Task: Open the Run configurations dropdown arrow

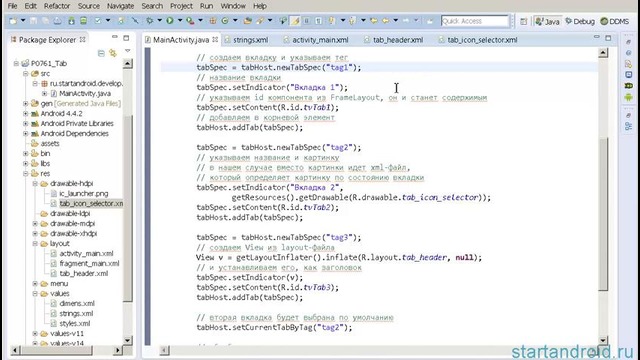Action: pos(180,21)
